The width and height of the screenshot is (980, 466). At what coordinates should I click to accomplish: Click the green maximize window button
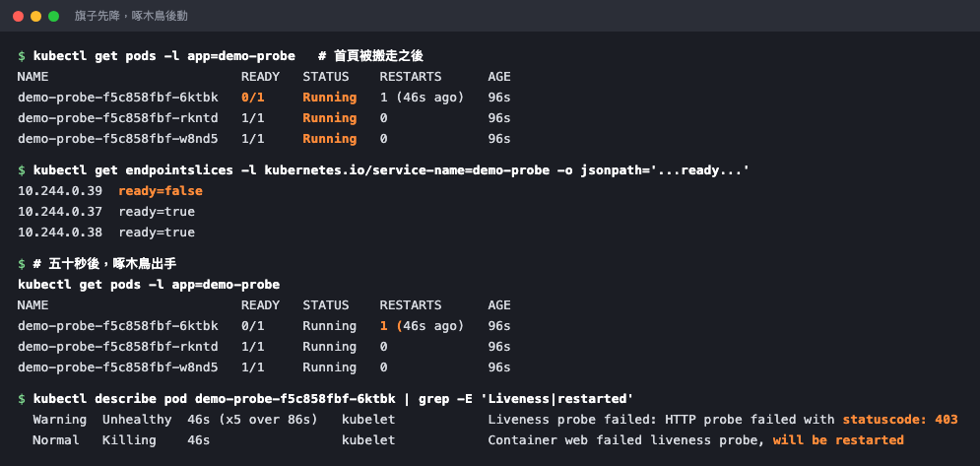(54, 17)
